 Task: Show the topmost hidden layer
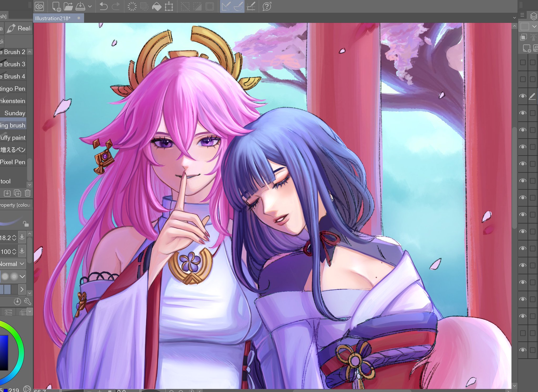[x=523, y=62]
